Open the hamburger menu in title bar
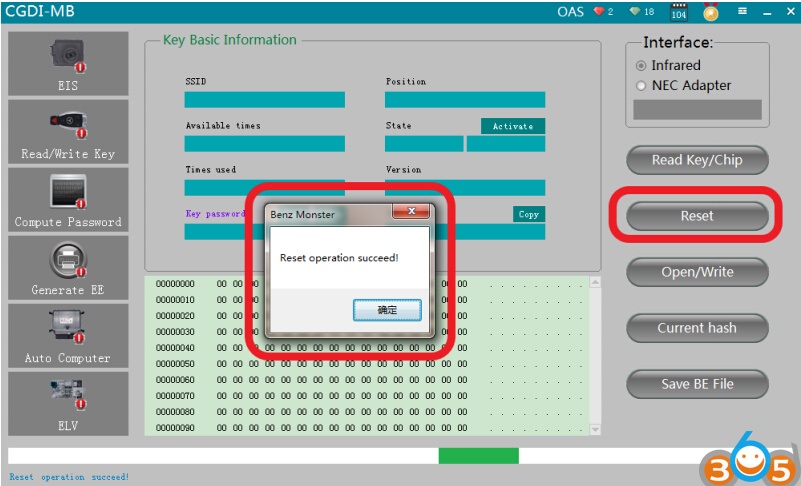This screenshot has width=801, height=486. coord(742,12)
